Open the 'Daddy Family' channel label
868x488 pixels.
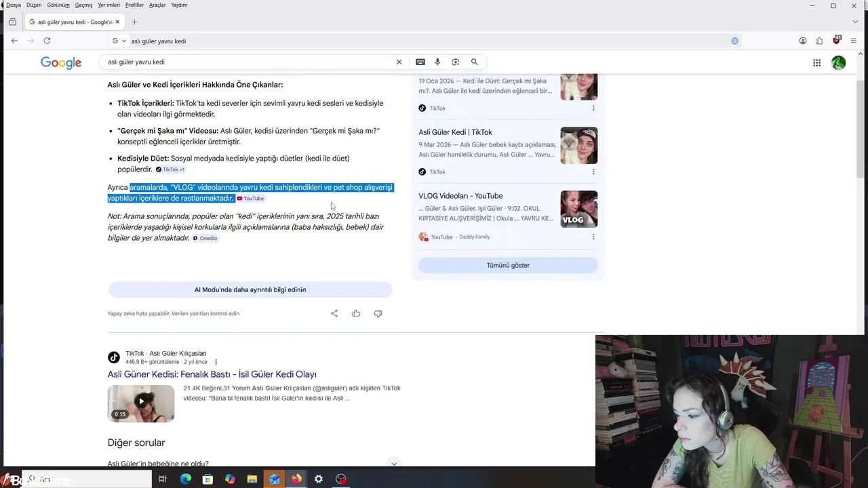475,237
